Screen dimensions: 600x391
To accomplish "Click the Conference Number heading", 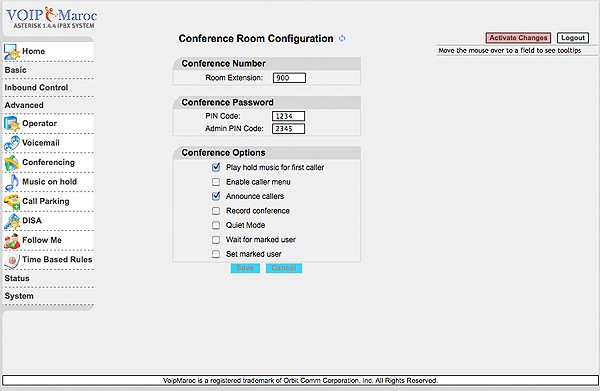I will [223, 64].
